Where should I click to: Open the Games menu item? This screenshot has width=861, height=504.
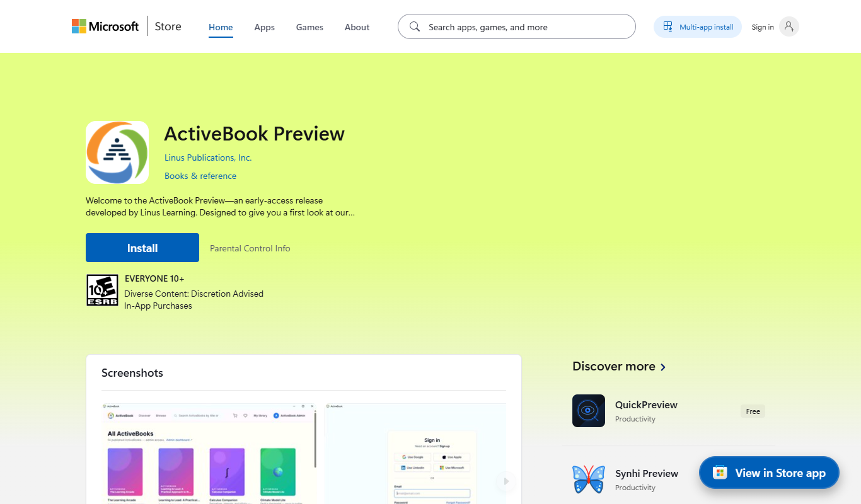309,27
